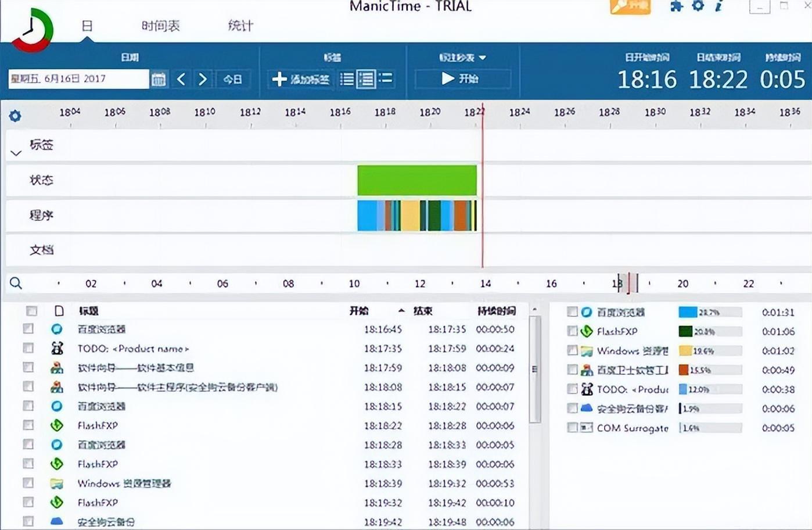Switch to the Statistics tab
The height and width of the screenshot is (530, 812).
tap(240, 26)
